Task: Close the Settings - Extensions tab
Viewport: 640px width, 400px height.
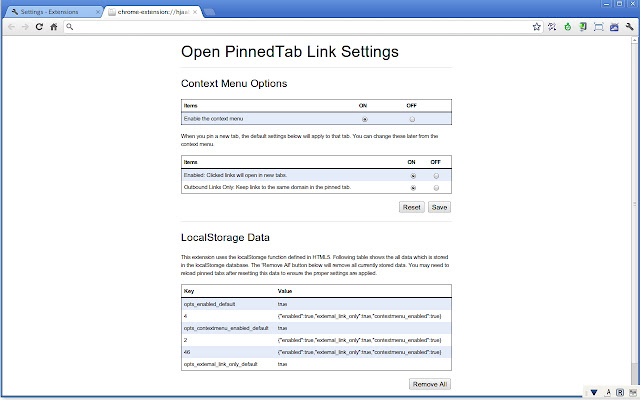Action: coord(98,12)
